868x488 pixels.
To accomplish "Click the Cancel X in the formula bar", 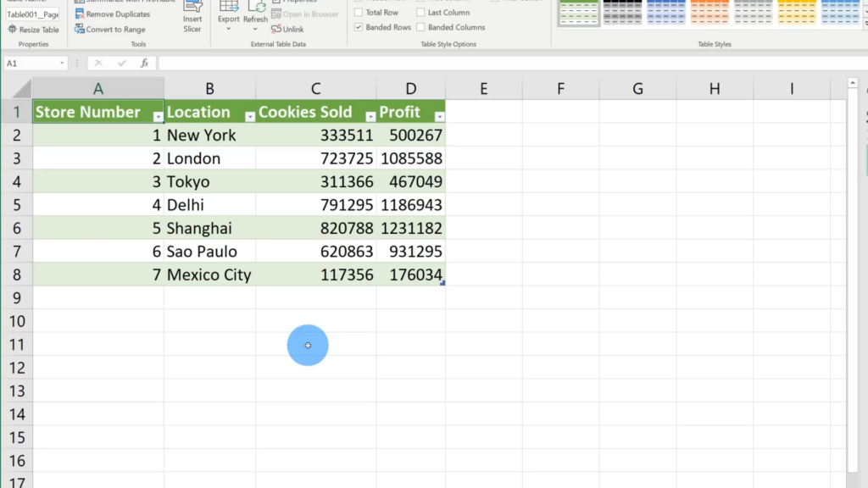I will click(x=98, y=61).
